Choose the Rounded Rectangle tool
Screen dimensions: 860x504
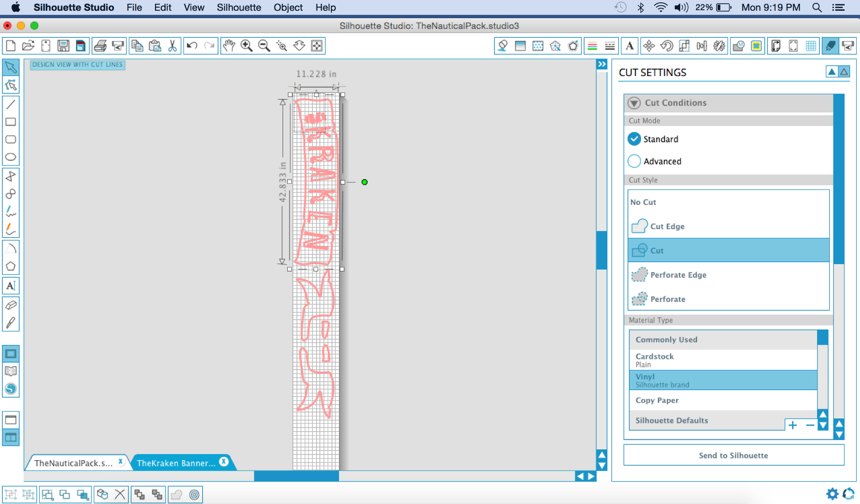[11, 140]
